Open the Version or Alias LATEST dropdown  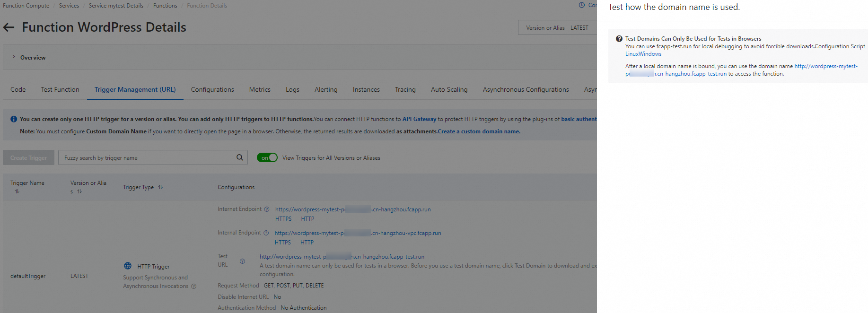click(557, 27)
